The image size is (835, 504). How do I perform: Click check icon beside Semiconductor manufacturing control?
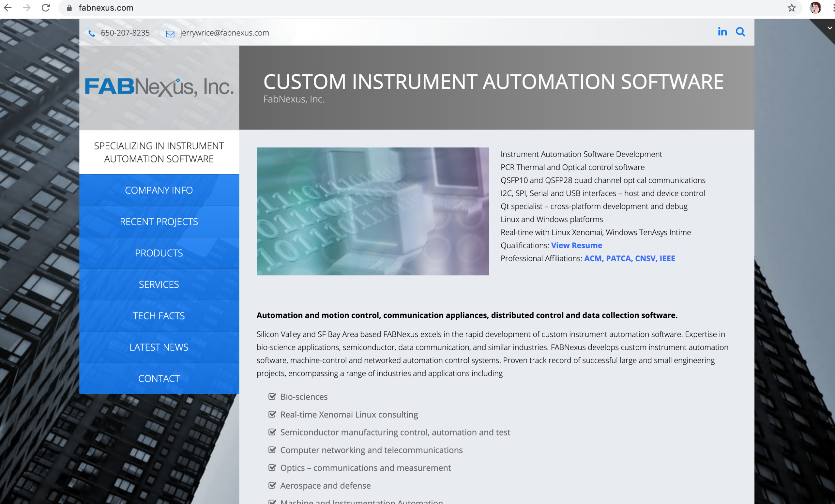[x=272, y=432]
